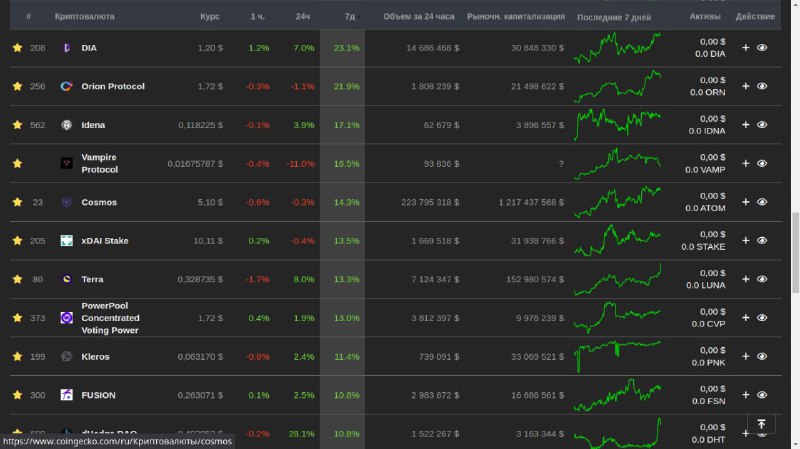Screen dimensions: 800x449
Task: Click the FUSION coin logo
Action: (66, 395)
